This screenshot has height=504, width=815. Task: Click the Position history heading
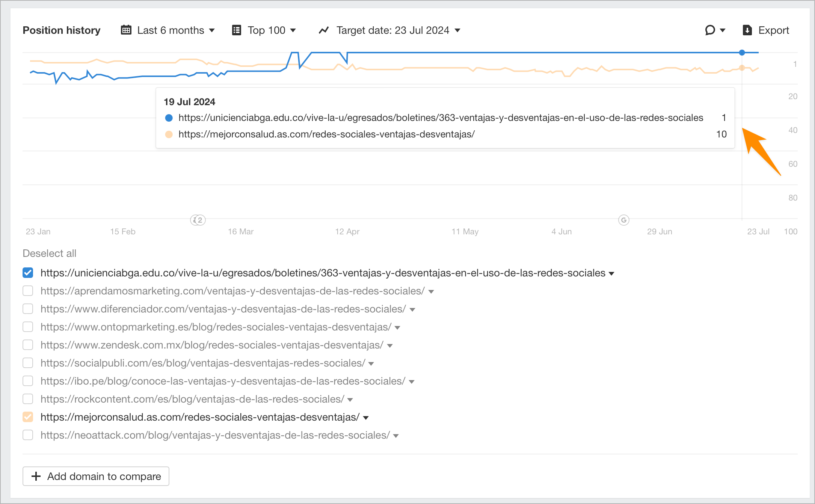click(x=62, y=30)
